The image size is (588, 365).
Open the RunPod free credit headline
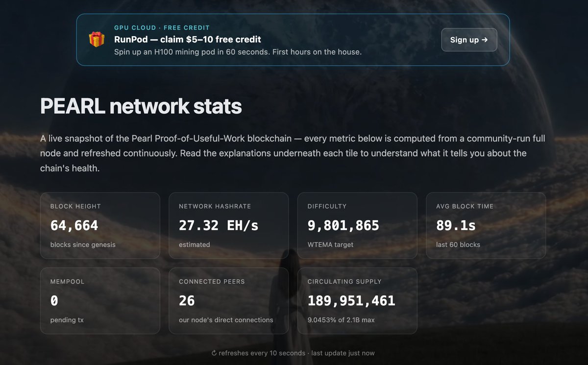tap(188, 40)
